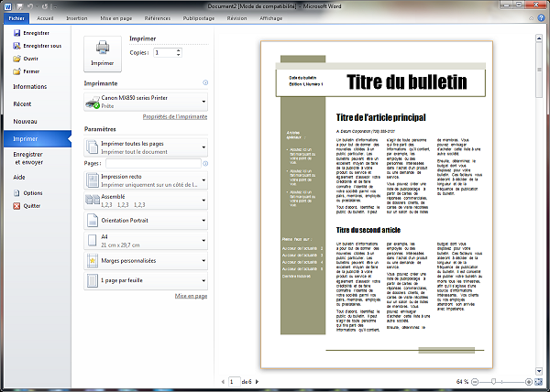
Task: Click the info icon beside Imprimante
Action: pos(204,83)
